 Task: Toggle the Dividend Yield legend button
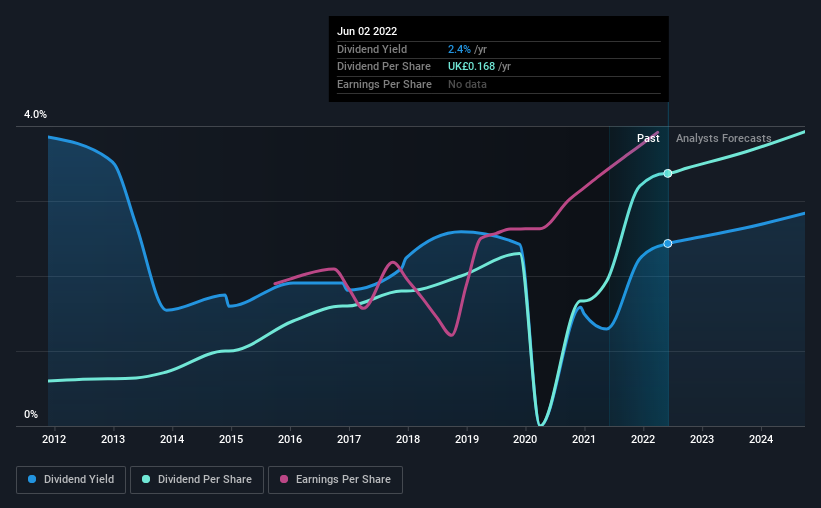click(71, 480)
